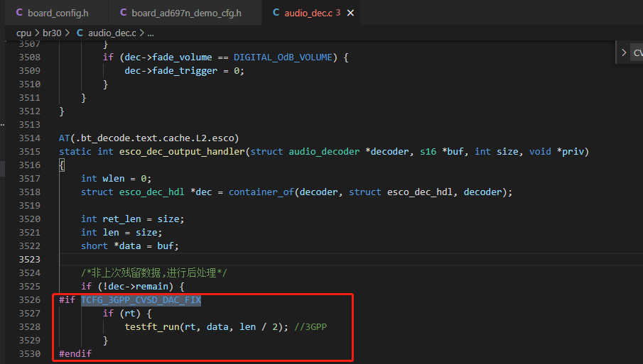Open the audio_dec.c breadcrumb item
The width and height of the screenshot is (643, 364).
[112, 33]
